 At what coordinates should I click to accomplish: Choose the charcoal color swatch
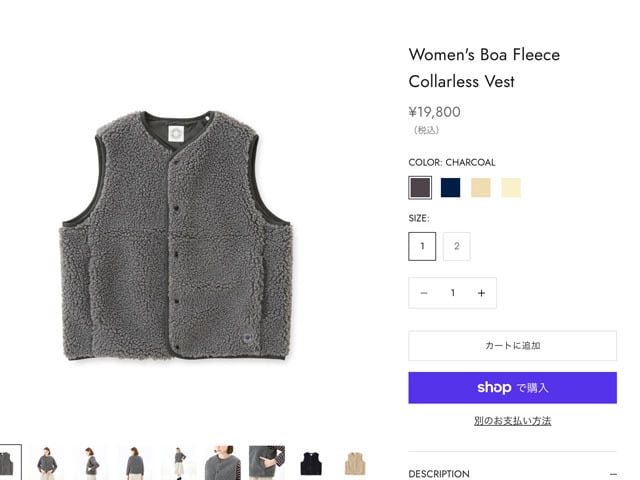420,187
